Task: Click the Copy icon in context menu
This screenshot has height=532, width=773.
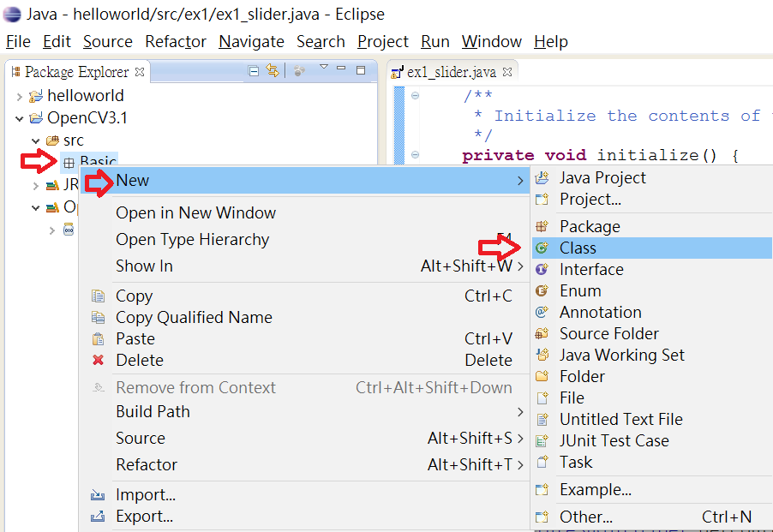Action: point(98,296)
